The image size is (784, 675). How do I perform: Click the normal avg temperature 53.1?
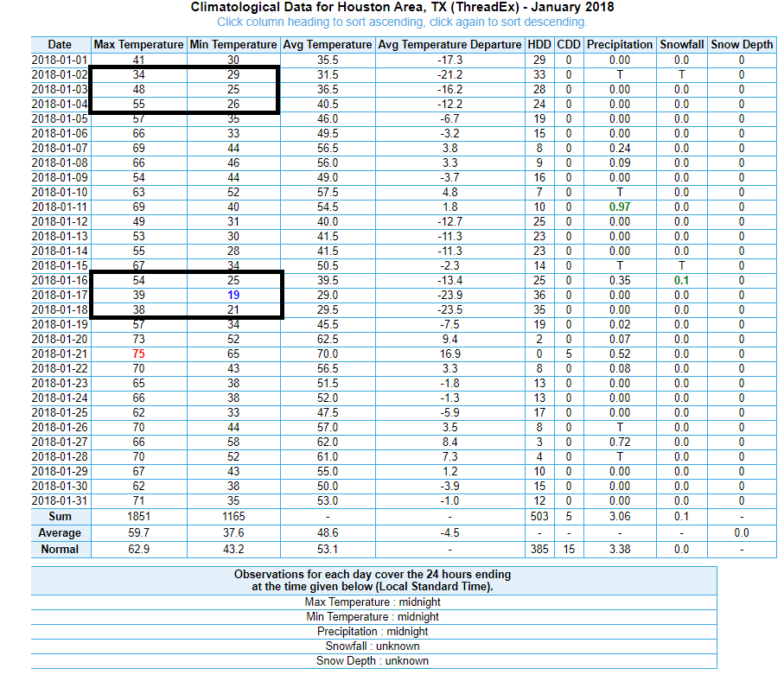coord(328,550)
